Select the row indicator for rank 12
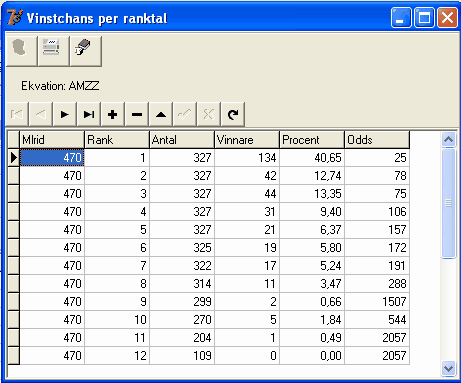The width and height of the screenshot is (461, 383). [x=13, y=355]
